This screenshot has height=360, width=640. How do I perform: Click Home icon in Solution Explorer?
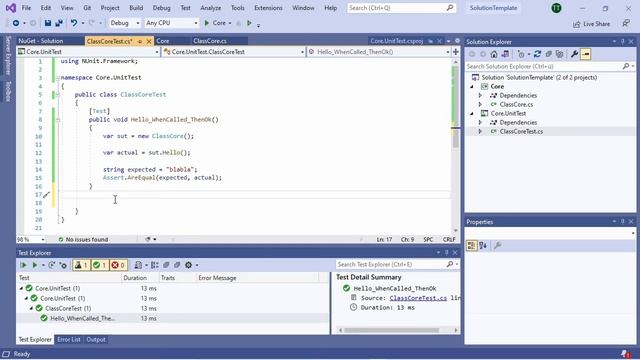pos(494,54)
